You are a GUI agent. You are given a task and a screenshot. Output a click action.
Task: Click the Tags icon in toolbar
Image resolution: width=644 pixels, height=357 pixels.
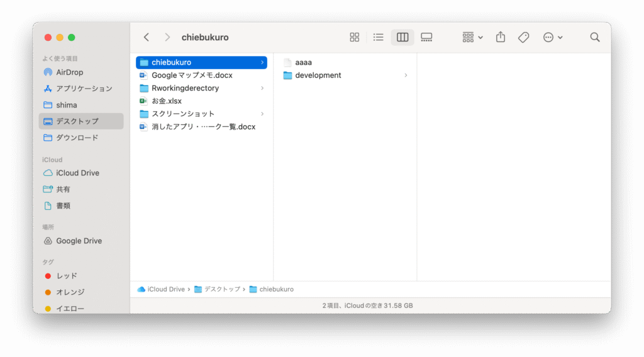click(x=524, y=37)
